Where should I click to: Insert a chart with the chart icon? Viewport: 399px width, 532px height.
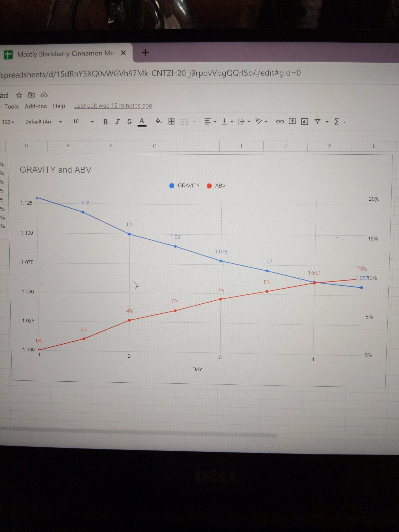pyautogui.click(x=304, y=121)
